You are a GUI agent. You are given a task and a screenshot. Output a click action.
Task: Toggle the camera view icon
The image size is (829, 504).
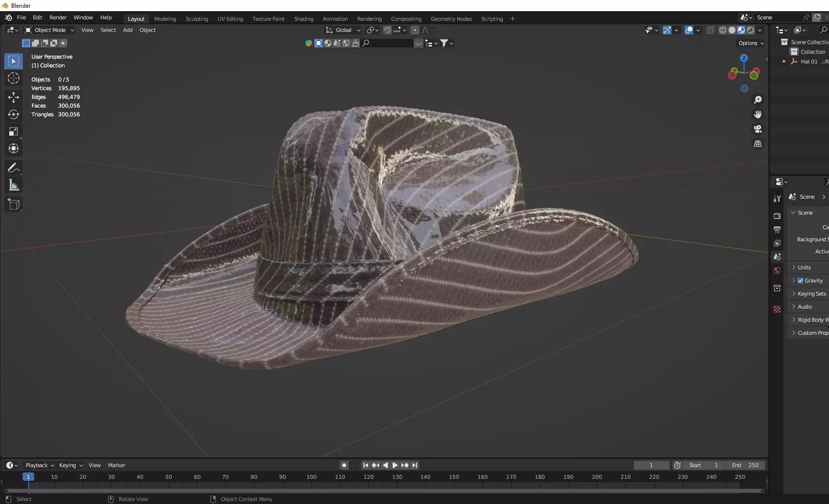[x=758, y=129]
